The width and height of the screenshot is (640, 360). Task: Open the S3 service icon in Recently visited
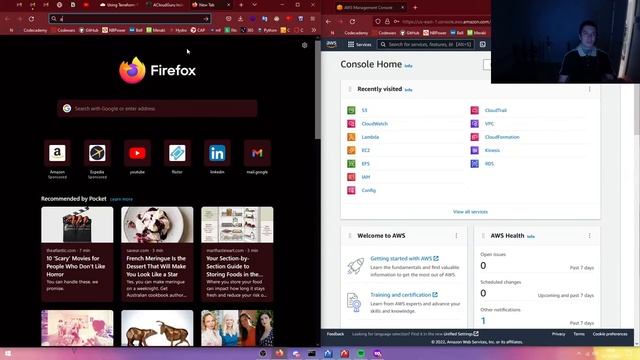pyautogui.click(x=351, y=110)
